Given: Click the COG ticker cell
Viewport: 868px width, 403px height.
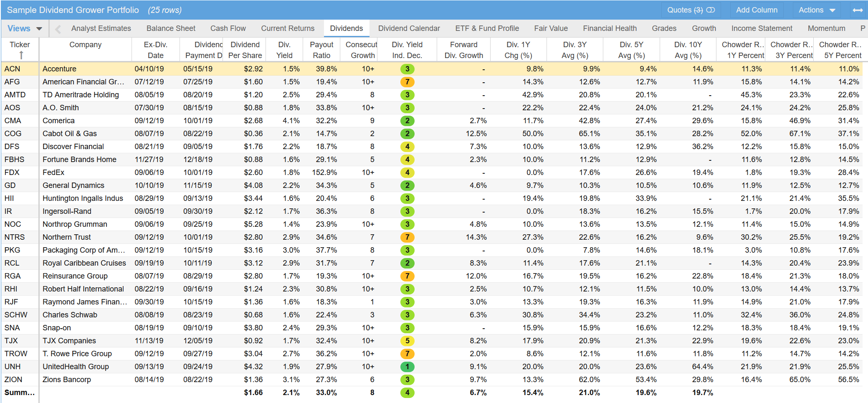Looking at the screenshot, I should [x=20, y=134].
